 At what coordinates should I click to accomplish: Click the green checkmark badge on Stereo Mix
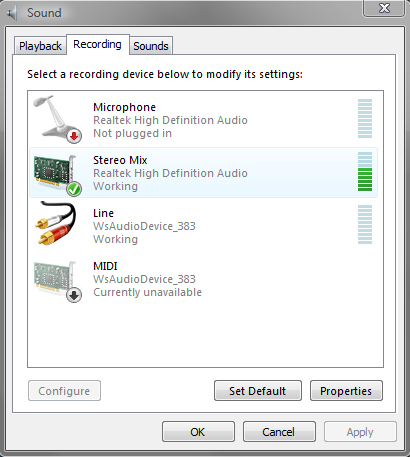74,189
